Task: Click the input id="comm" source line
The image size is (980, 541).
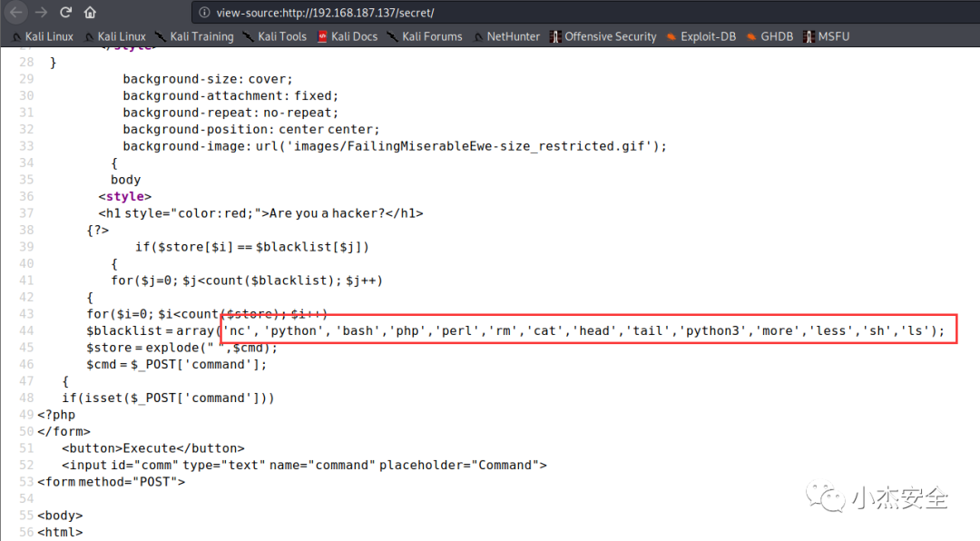Action: (304, 466)
